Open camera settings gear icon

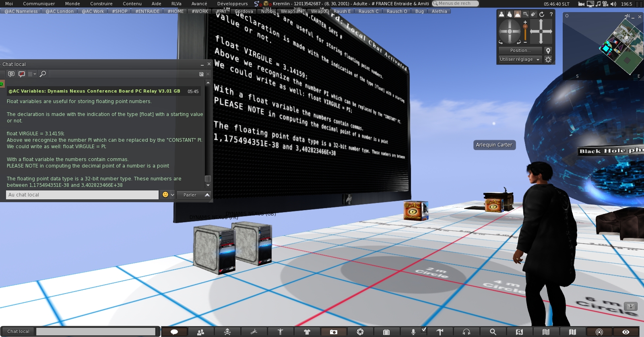(x=548, y=59)
